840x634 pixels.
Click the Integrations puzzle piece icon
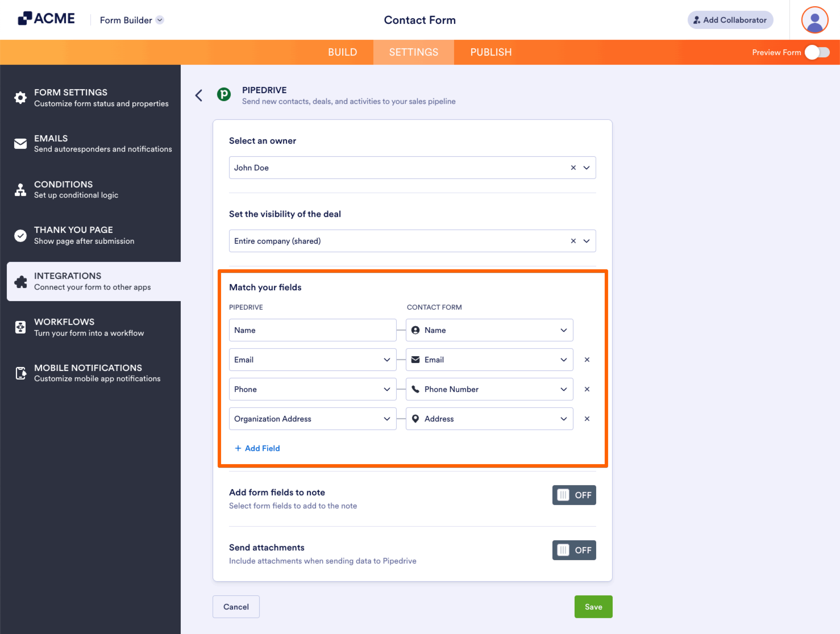(21, 281)
